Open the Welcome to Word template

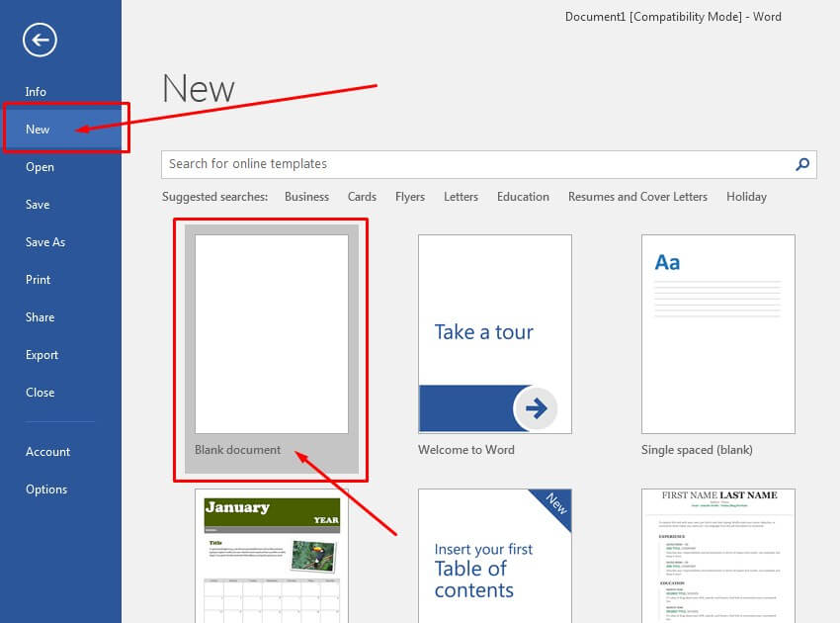tap(494, 334)
